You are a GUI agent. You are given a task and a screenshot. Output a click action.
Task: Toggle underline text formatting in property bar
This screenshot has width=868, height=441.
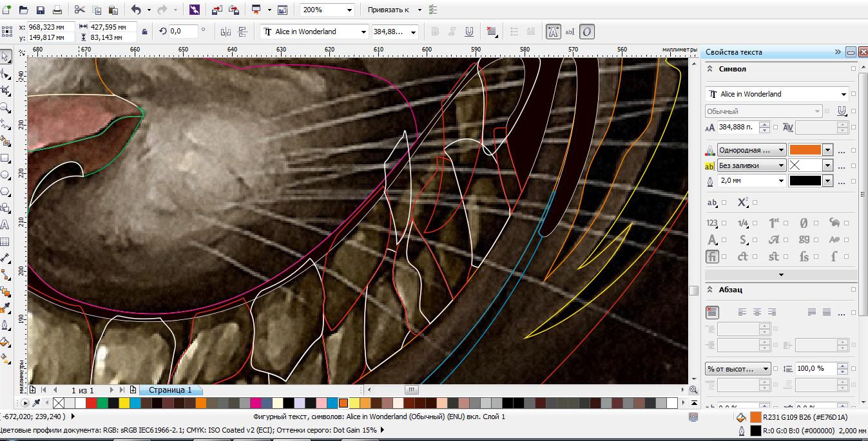(x=469, y=32)
